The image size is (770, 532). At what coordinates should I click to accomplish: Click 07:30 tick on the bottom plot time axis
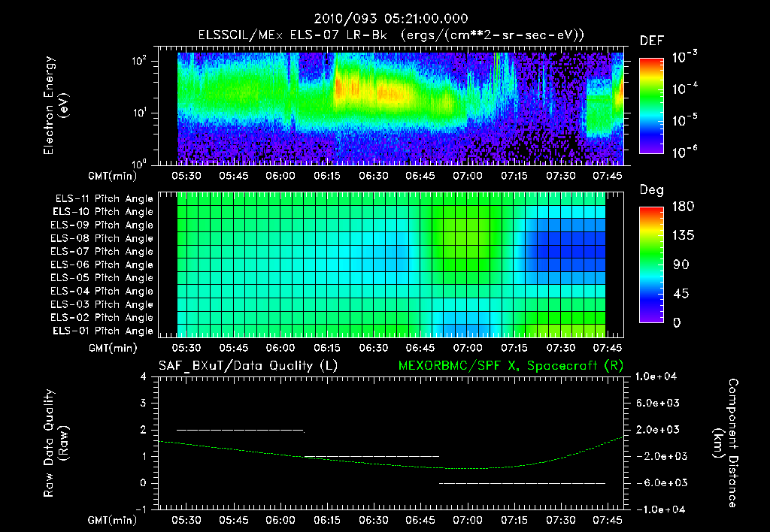click(561, 520)
